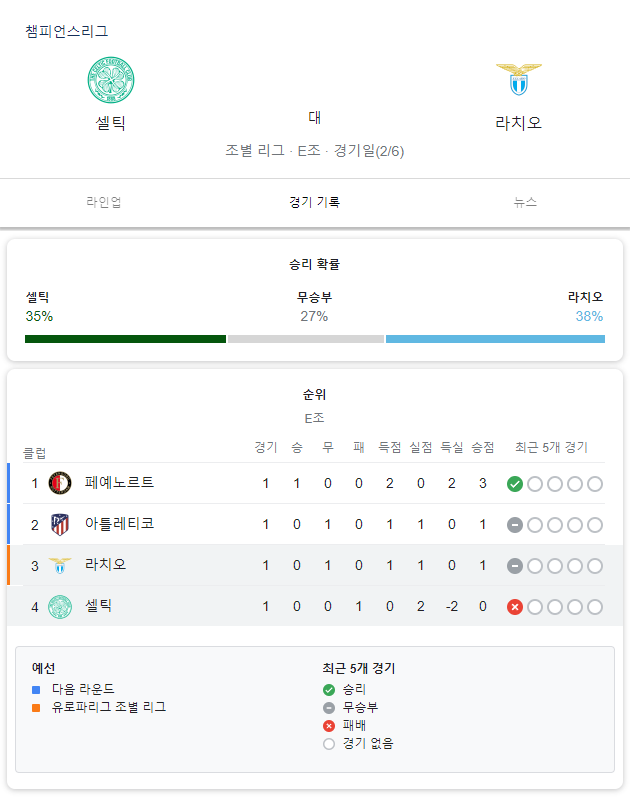The height and width of the screenshot is (798, 630).
Task: Click the 승점 column header
Action: 482,447
